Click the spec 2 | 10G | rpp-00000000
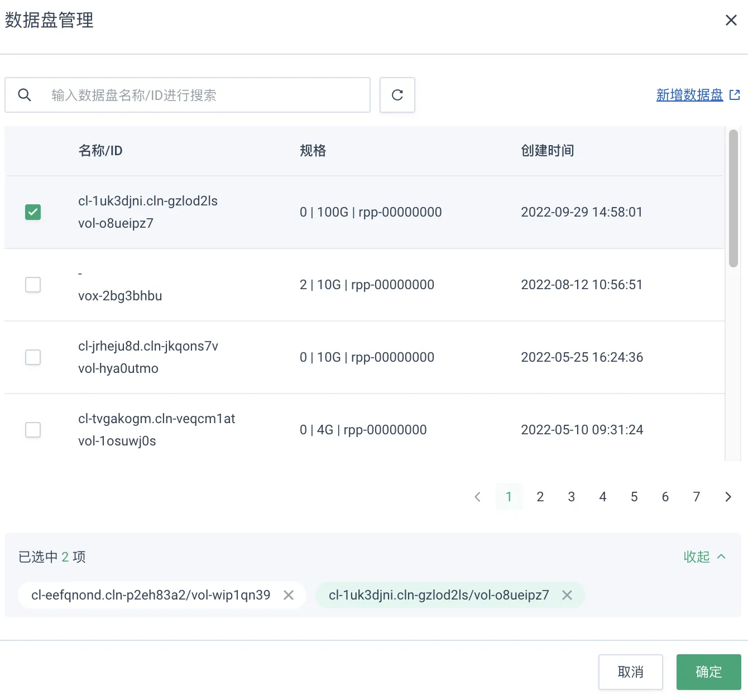 (x=367, y=285)
